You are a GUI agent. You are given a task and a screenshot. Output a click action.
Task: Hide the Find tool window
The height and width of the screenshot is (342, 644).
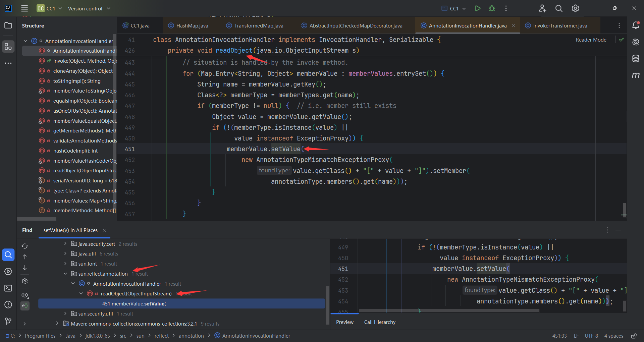[x=618, y=230]
